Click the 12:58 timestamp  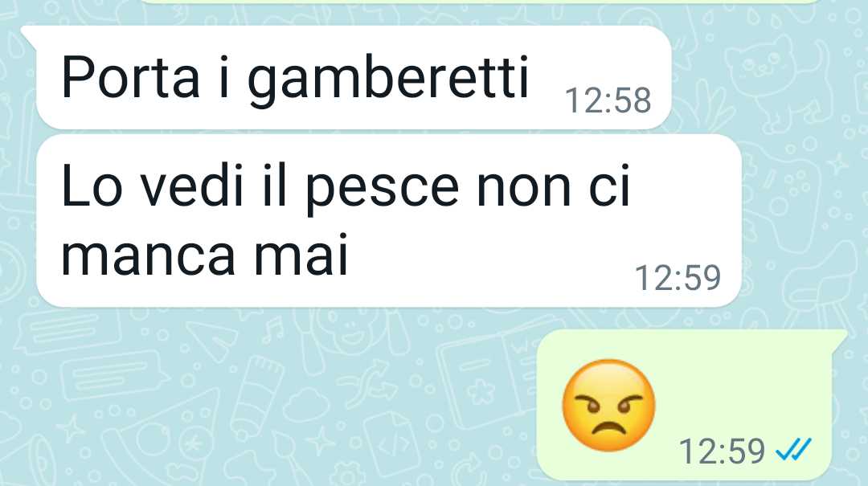608,100
